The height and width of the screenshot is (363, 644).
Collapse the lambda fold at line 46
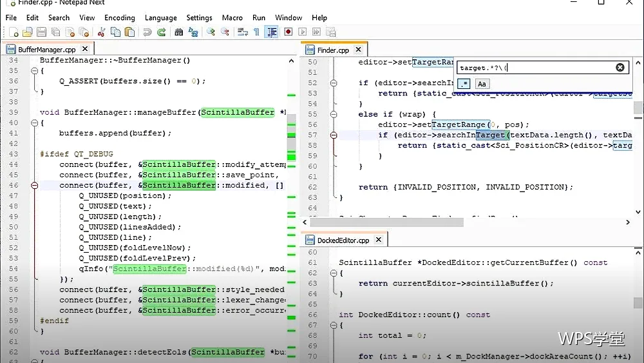(x=35, y=186)
